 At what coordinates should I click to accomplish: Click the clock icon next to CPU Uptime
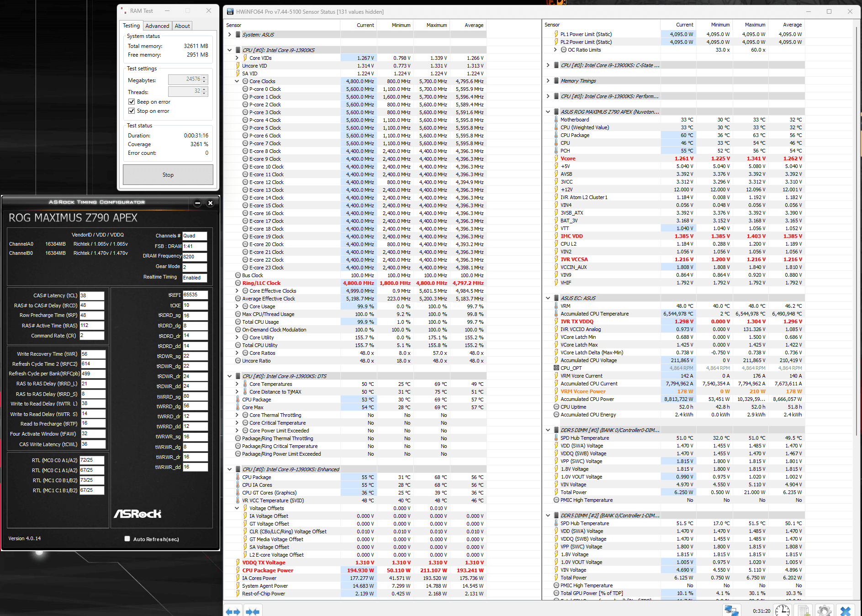[556, 407]
